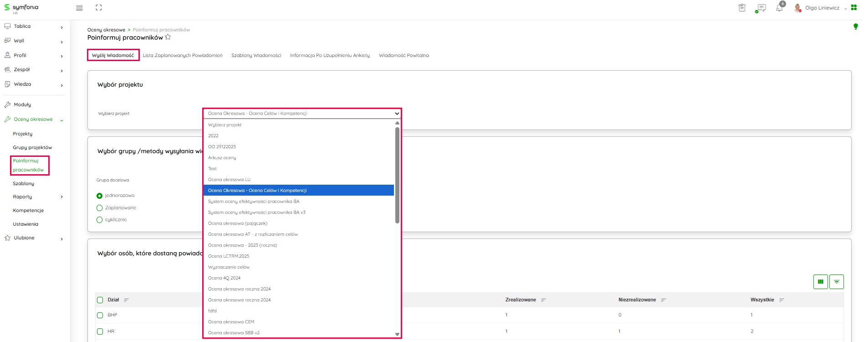Image resolution: width=868 pixels, height=342 pixels.
Task: Click the dropdown list scrollbar down arrow
Action: pyautogui.click(x=397, y=334)
